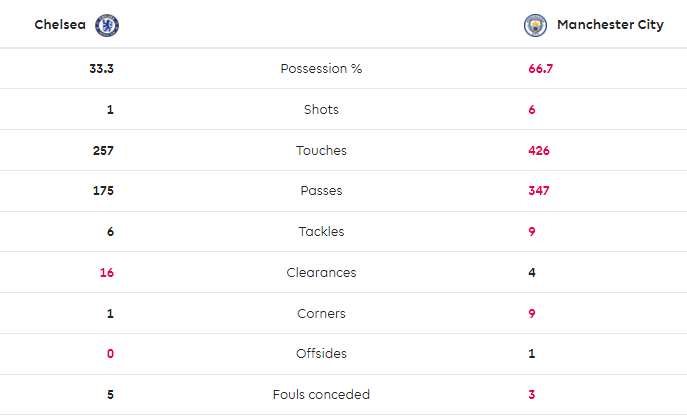Click Chelsea's 175 passes value

click(x=102, y=191)
